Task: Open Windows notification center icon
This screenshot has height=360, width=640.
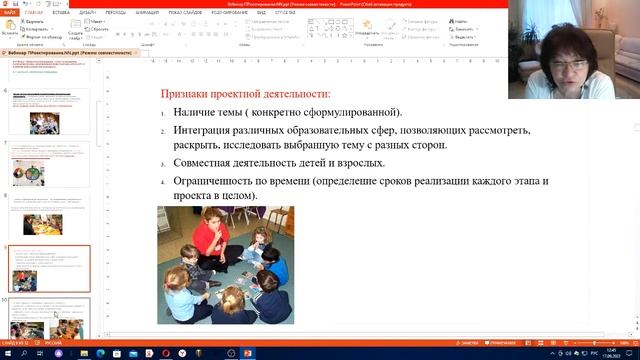Action: [629, 353]
